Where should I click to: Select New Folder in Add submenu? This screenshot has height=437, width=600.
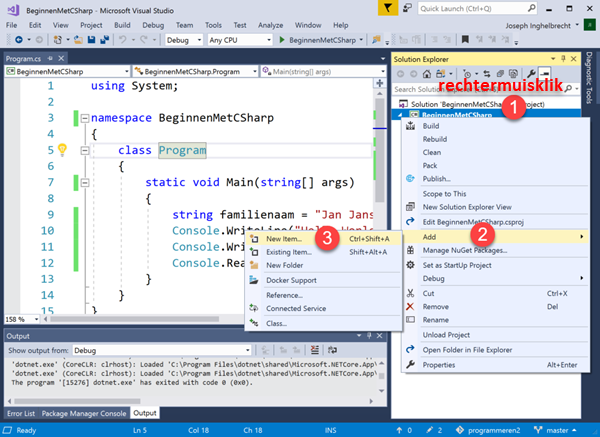(324, 265)
